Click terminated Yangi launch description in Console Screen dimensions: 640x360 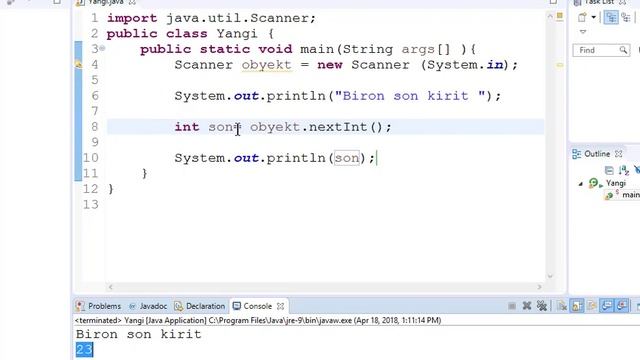click(x=258, y=320)
